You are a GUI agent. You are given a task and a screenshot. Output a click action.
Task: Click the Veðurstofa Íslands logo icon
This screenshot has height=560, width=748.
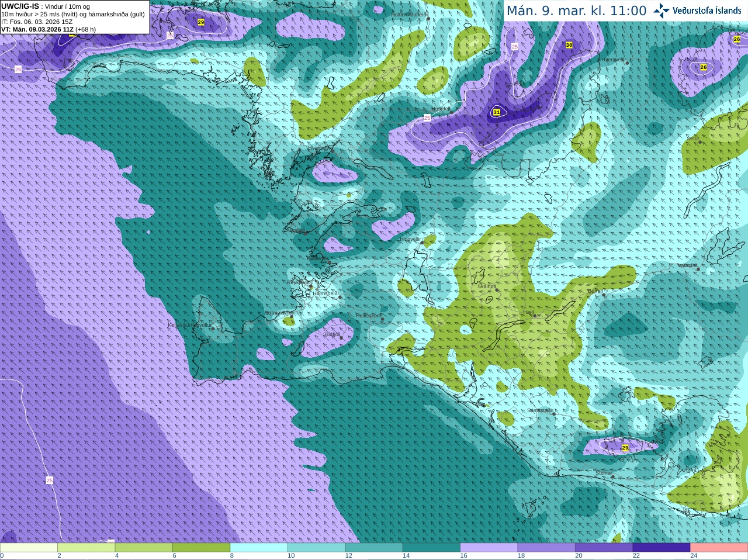tap(662, 11)
